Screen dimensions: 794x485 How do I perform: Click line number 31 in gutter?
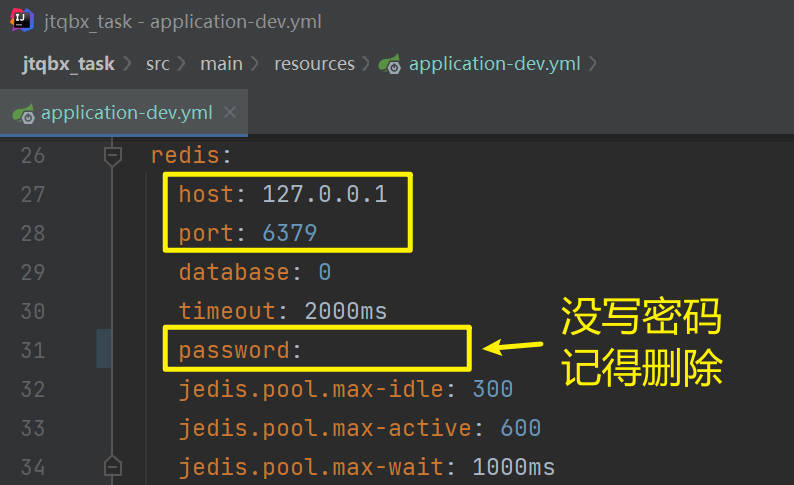33,350
